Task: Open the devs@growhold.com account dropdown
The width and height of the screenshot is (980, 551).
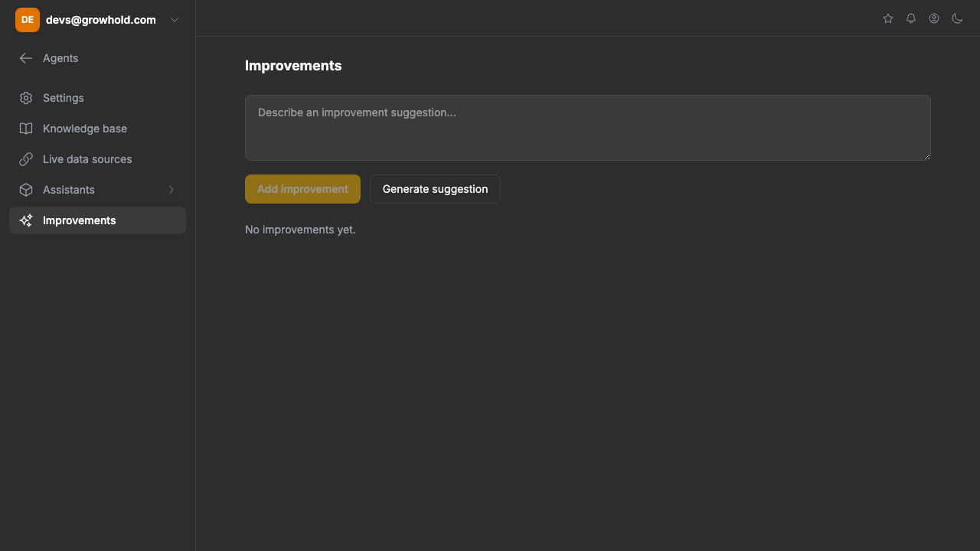Action: (100, 20)
